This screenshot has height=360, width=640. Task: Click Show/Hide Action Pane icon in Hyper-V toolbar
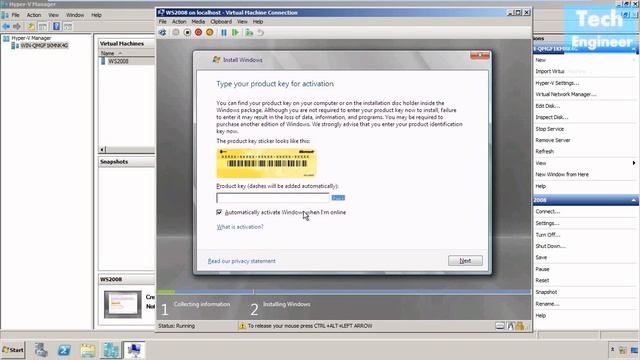pyautogui.click(x=68, y=27)
